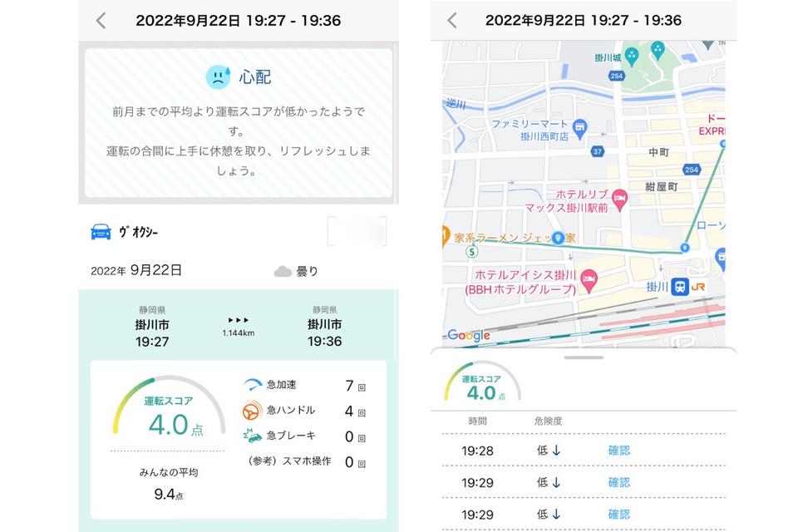
Task: Tap 急ハンドル 4回 row
Action: [x=304, y=411]
